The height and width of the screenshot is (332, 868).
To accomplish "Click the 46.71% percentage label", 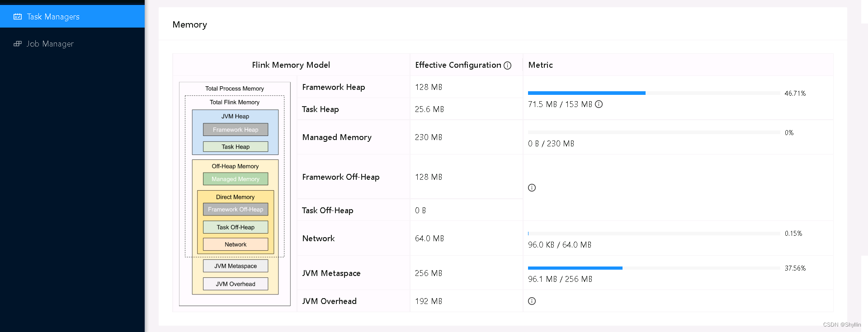I will click(x=795, y=94).
